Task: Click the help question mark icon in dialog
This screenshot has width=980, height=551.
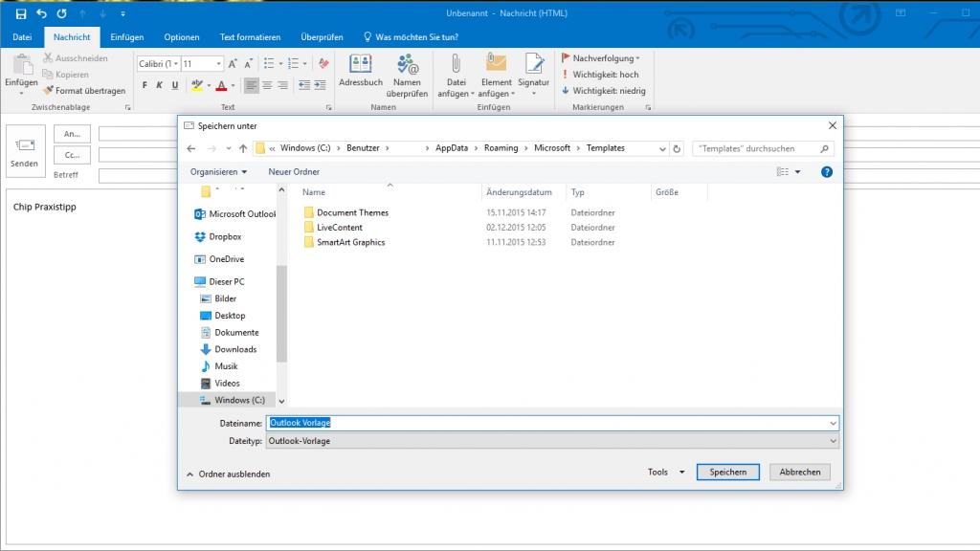Action: (827, 172)
